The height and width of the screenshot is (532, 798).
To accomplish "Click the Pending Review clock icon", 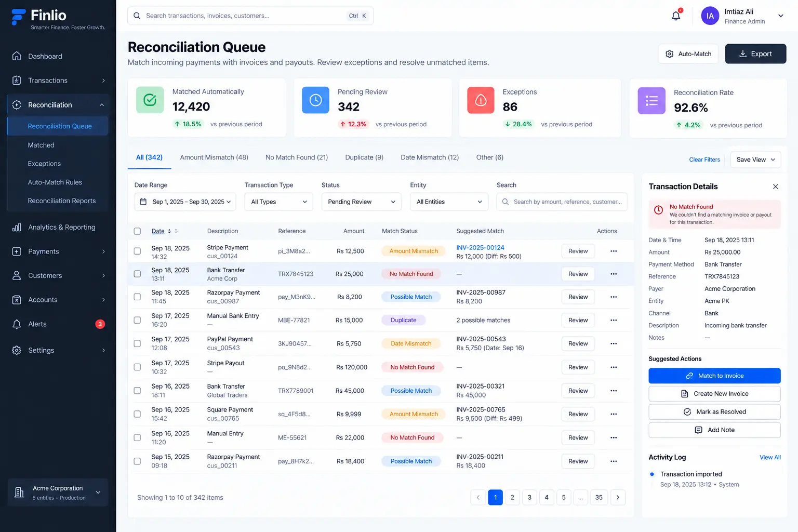I will point(315,100).
